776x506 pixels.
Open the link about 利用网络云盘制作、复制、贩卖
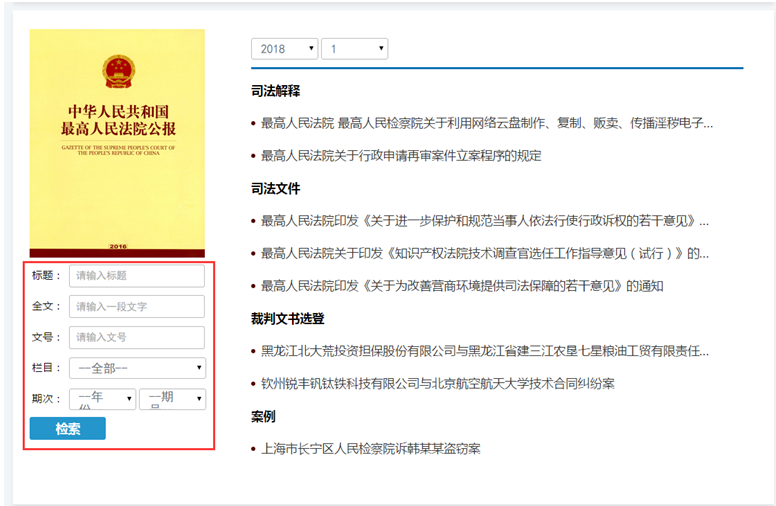(487, 124)
